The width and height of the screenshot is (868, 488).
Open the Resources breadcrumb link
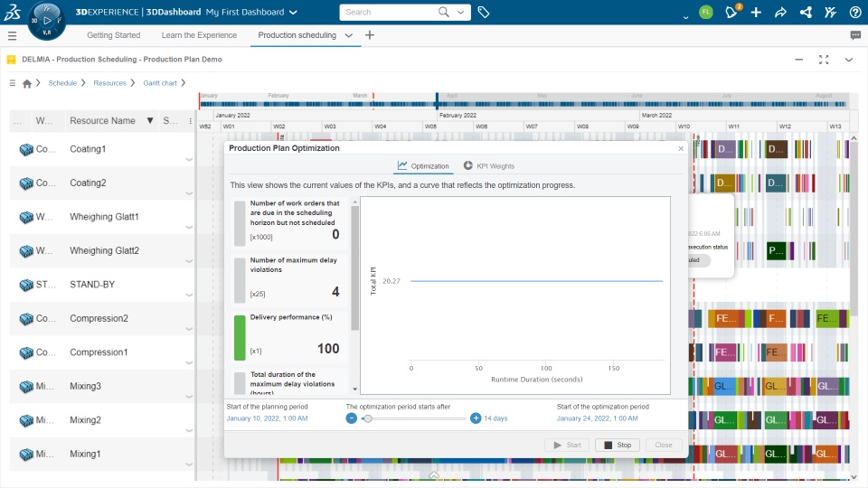(x=109, y=83)
